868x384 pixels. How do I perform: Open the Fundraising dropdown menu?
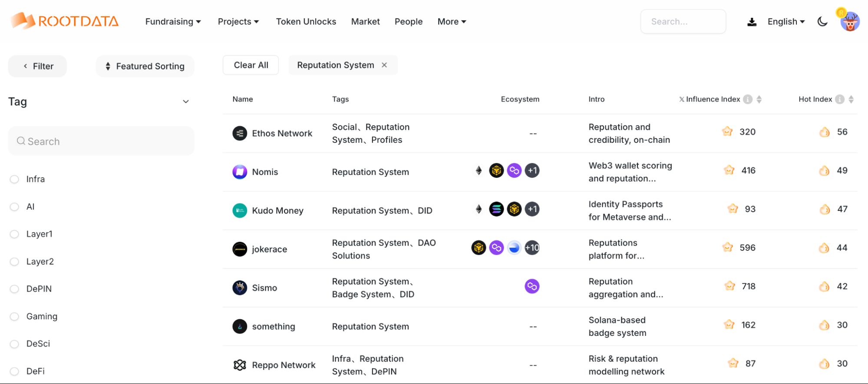tap(173, 22)
